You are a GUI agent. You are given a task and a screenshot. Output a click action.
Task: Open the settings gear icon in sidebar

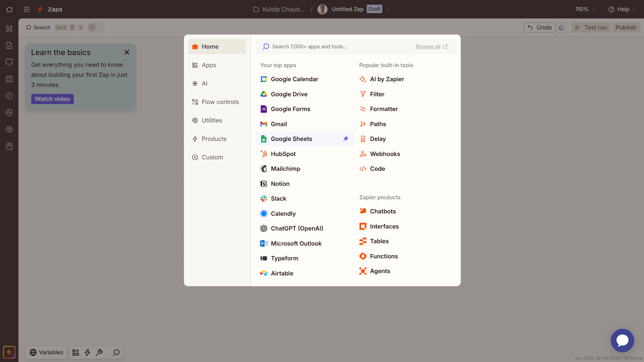tap(9, 130)
